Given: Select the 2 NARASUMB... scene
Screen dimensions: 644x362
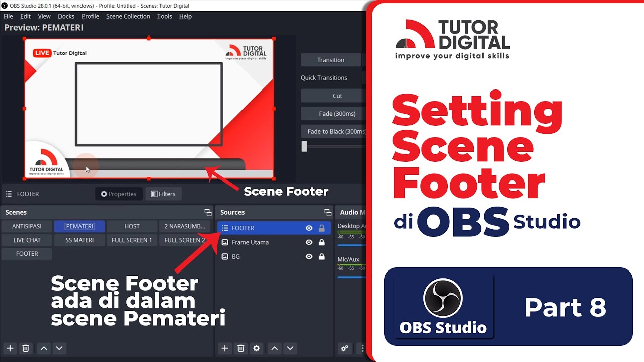Looking at the screenshot, I should [185, 226].
